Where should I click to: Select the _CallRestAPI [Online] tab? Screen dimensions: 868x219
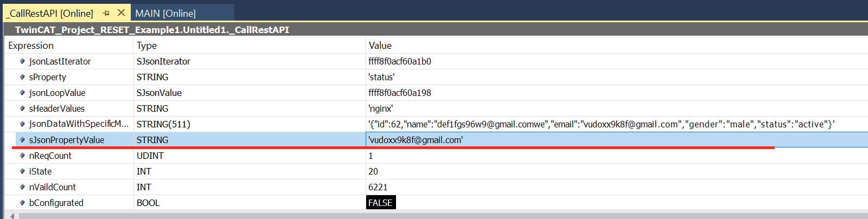pyautogui.click(x=50, y=13)
